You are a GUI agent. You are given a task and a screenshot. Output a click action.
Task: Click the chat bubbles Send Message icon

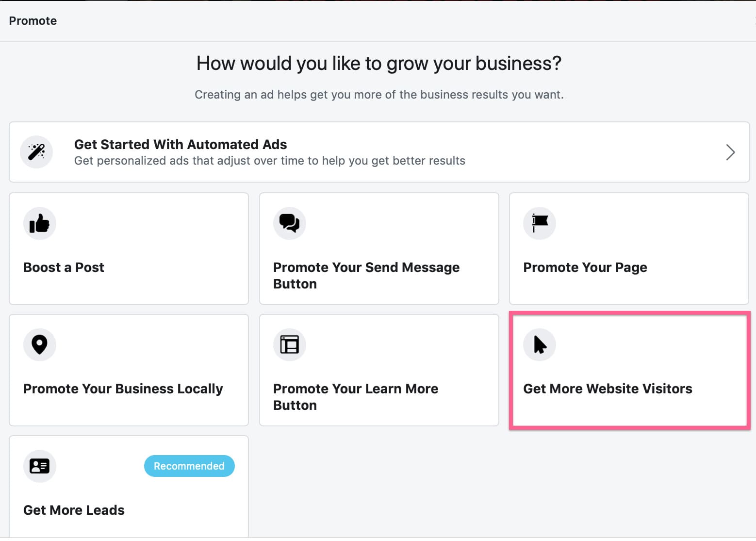tap(289, 223)
